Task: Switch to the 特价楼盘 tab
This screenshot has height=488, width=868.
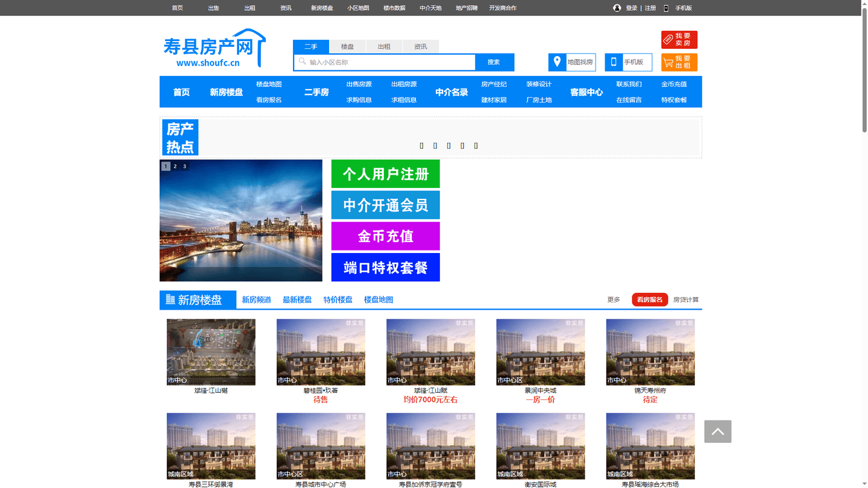Action: tap(338, 299)
